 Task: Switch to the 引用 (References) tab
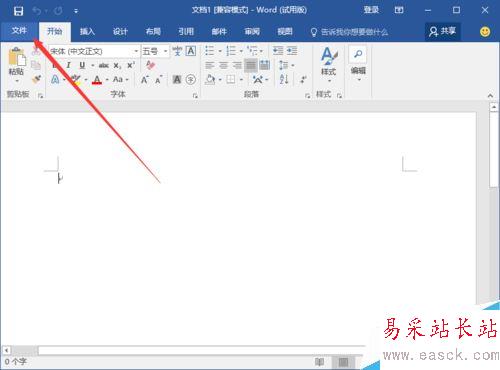[186, 32]
